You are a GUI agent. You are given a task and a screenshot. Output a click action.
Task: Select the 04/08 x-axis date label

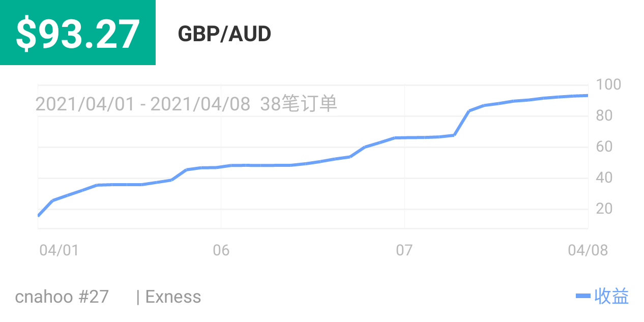pyautogui.click(x=588, y=250)
